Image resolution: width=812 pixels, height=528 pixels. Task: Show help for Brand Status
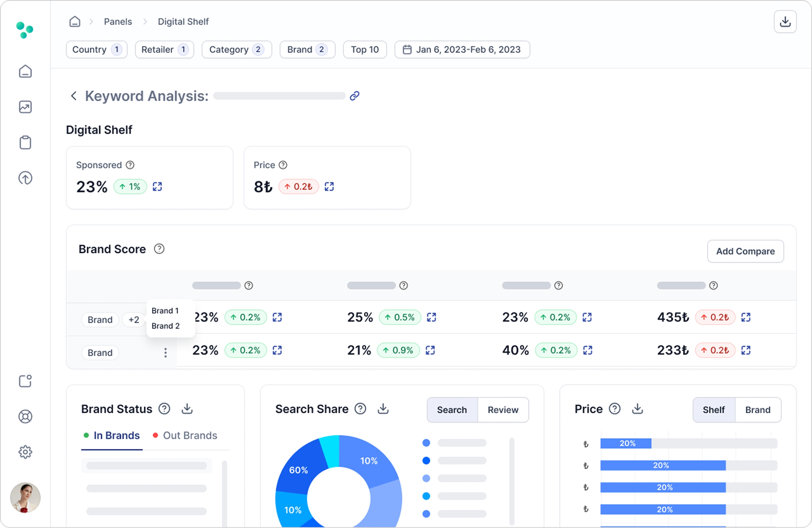[164, 409]
